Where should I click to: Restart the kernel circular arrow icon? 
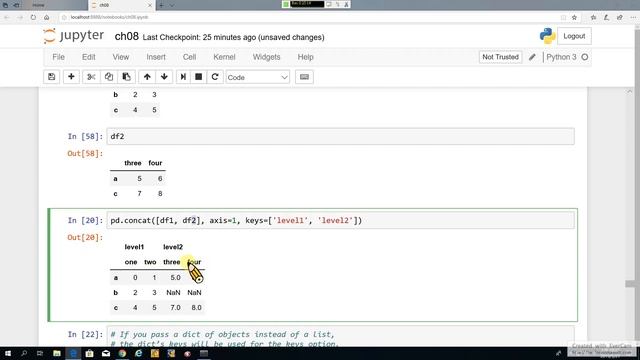pos(215,77)
